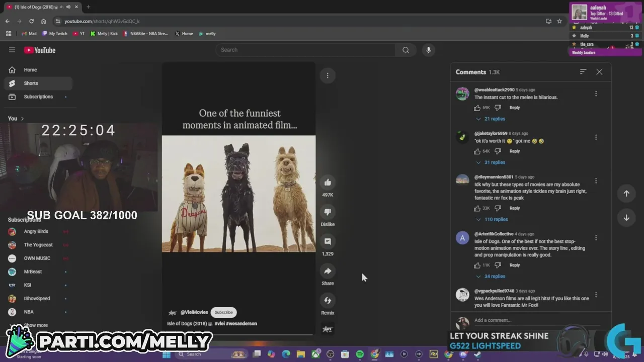Close the comments panel
This screenshot has height=362, width=644.
point(599,72)
